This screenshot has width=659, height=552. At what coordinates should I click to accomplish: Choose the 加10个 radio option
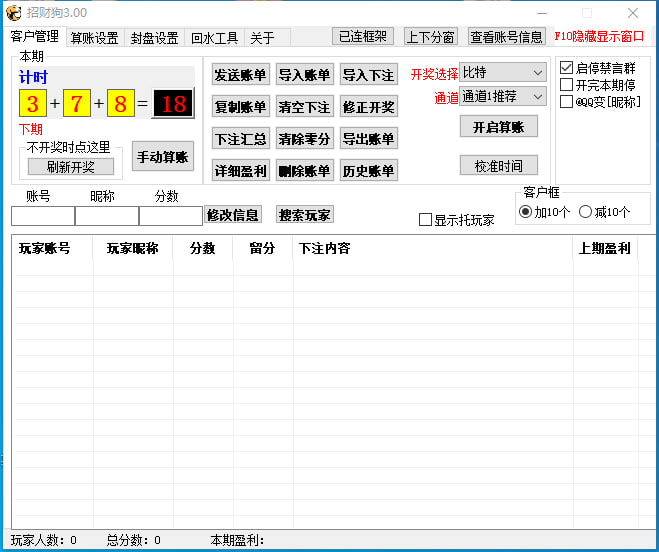point(525,212)
